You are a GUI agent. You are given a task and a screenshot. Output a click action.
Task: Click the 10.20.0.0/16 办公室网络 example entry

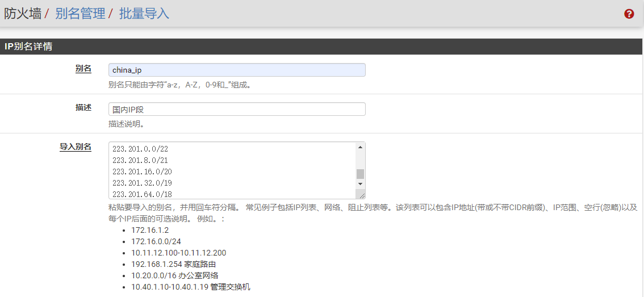coord(174,275)
